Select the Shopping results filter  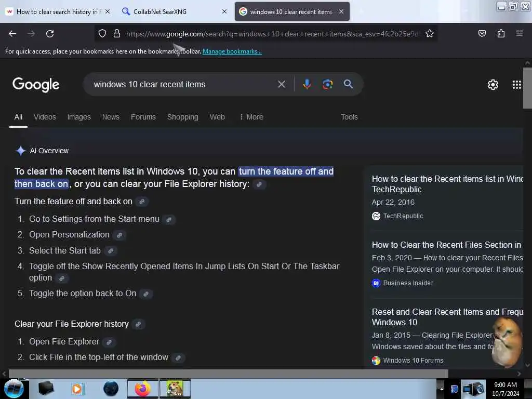coord(182,117)
